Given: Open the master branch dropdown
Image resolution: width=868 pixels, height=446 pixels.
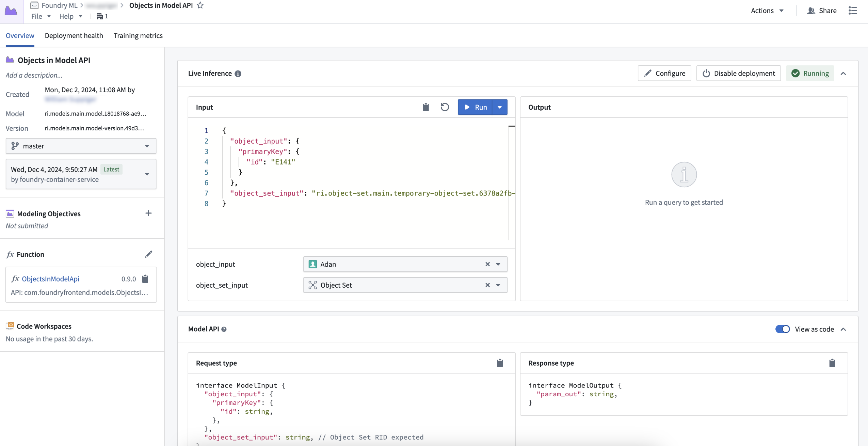Looking at the screenshot, I should 81,146.
